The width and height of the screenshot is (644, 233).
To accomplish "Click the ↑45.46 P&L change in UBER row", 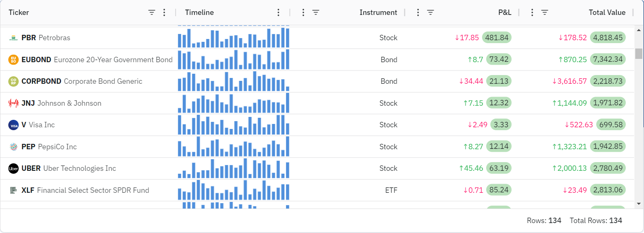I will pyautogui.click(x=471, y=168).
